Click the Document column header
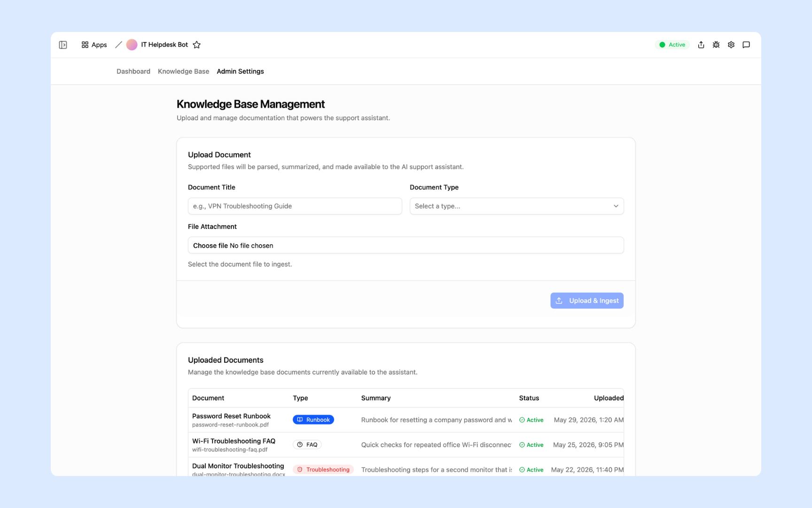The image size is (812, 508). click(208, 398)
